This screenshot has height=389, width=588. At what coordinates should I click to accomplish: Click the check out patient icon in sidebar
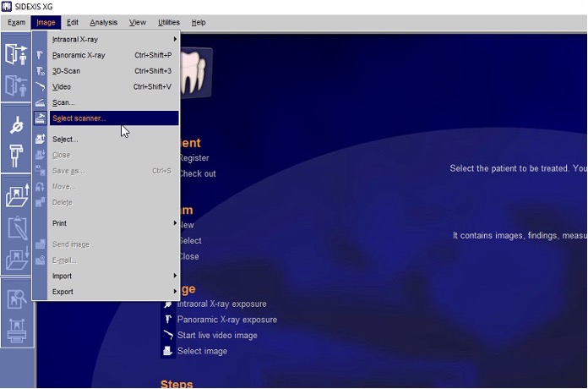(16, 85)
